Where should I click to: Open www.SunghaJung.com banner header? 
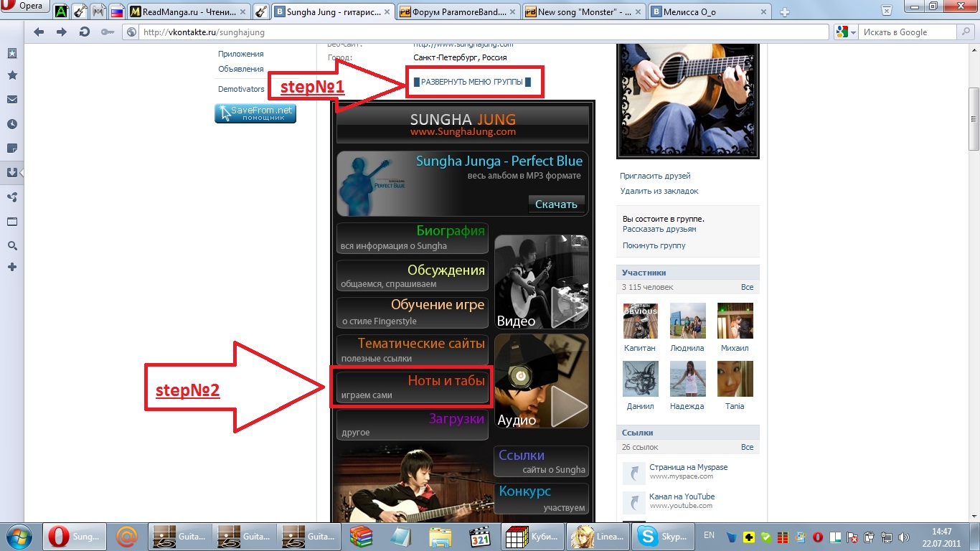(463, 124)
